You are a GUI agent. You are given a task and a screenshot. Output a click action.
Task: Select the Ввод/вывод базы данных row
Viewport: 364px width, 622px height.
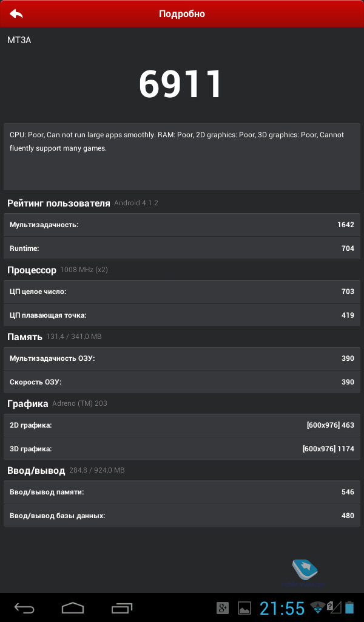182,516
